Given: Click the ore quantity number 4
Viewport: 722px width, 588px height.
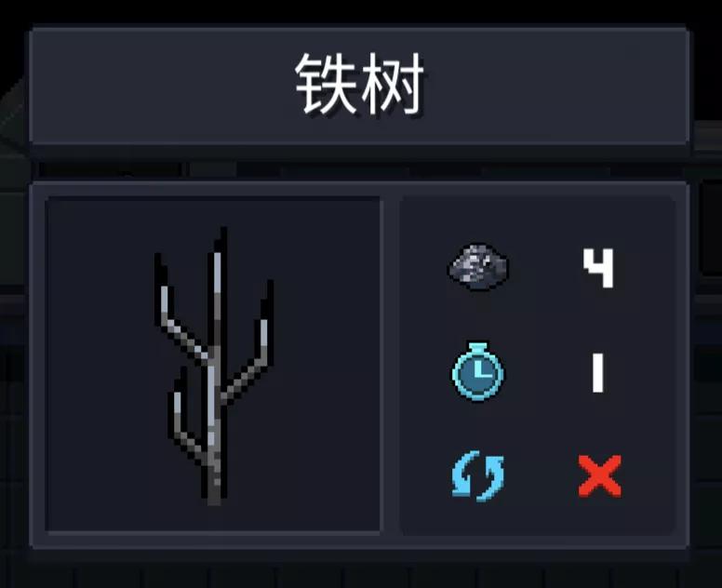Looking at the screenshot, I should 598,268.
